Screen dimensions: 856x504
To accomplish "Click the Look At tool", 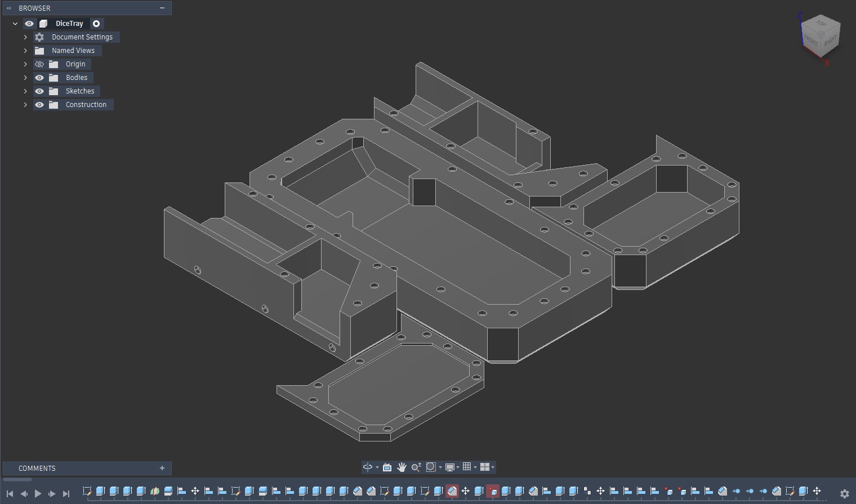I will 387,467.
